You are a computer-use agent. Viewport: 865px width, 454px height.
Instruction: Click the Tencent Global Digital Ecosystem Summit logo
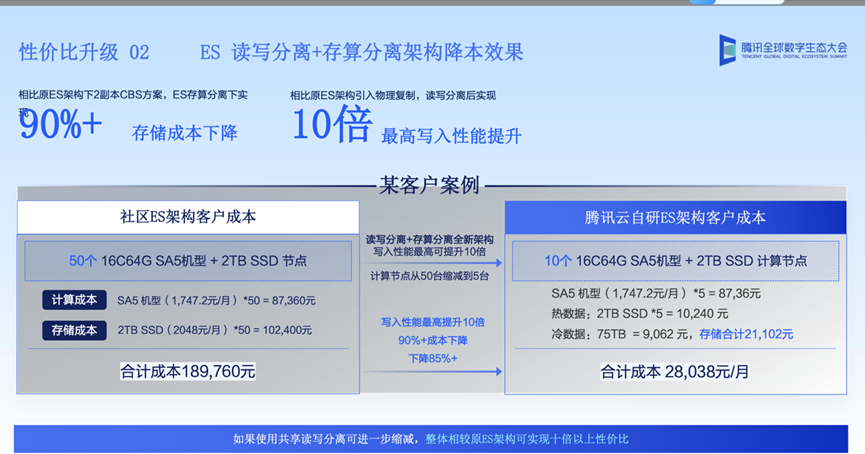[783, 50]
